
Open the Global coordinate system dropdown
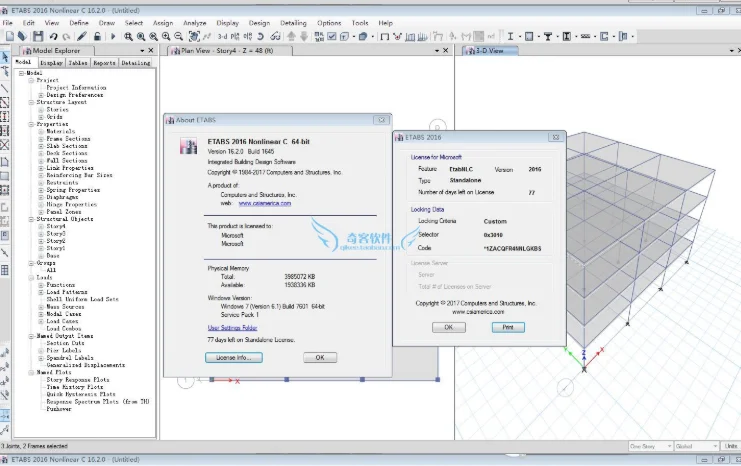tap(697, 446)
